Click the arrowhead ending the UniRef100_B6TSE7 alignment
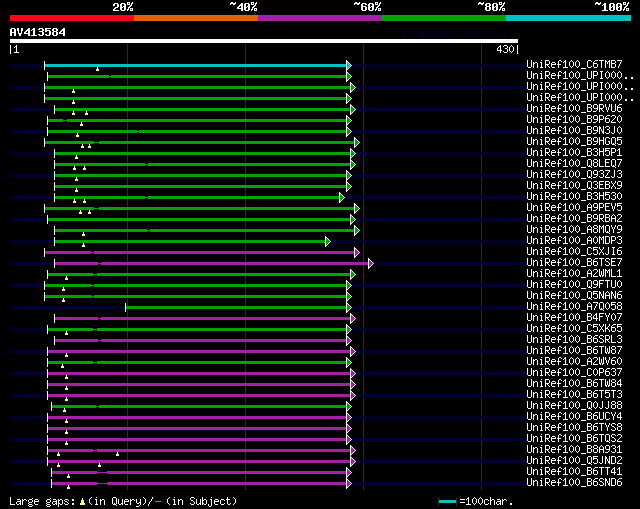 tap(371, 264)
